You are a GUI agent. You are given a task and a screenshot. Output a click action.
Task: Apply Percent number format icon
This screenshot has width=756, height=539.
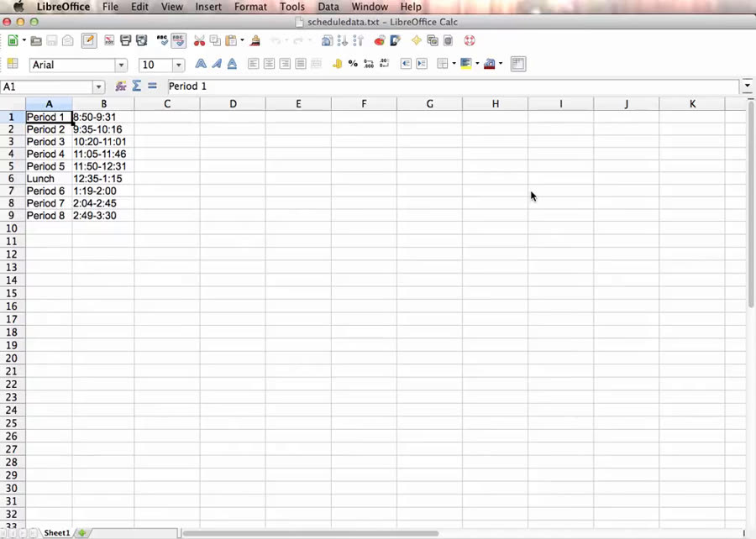pyautogui.click(x=353, y=64)
